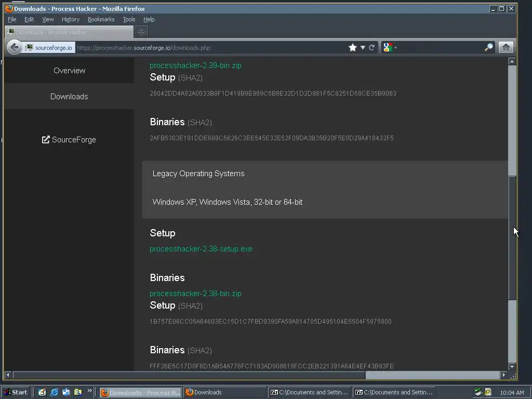This screenshot has width=532, height=399.
Task: Launch the third quick launch icon
Action: 66,392
